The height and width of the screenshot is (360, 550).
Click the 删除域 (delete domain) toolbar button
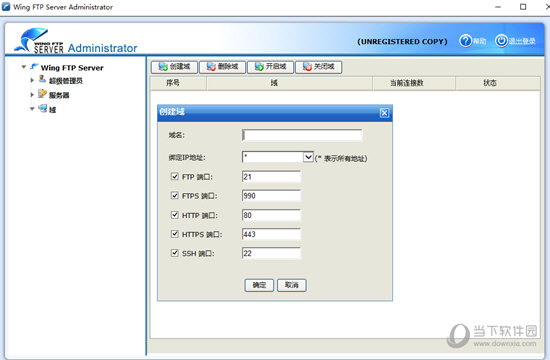tap(222, 67)
